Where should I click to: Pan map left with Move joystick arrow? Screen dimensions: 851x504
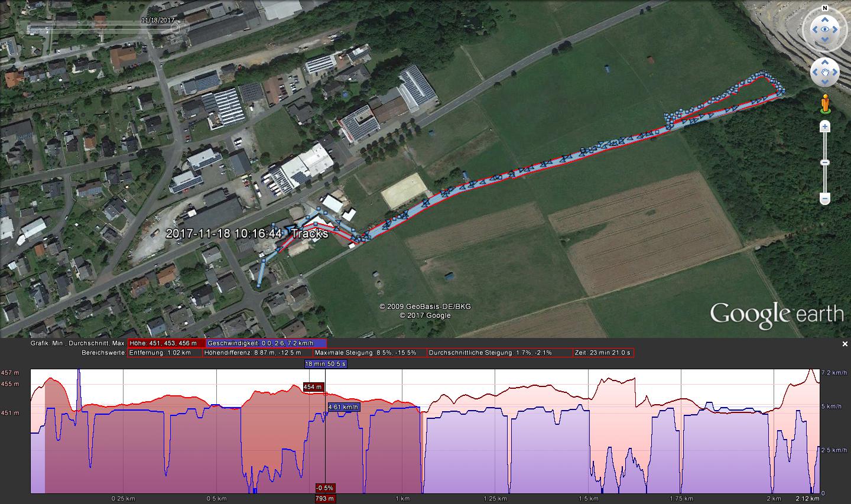815,73
